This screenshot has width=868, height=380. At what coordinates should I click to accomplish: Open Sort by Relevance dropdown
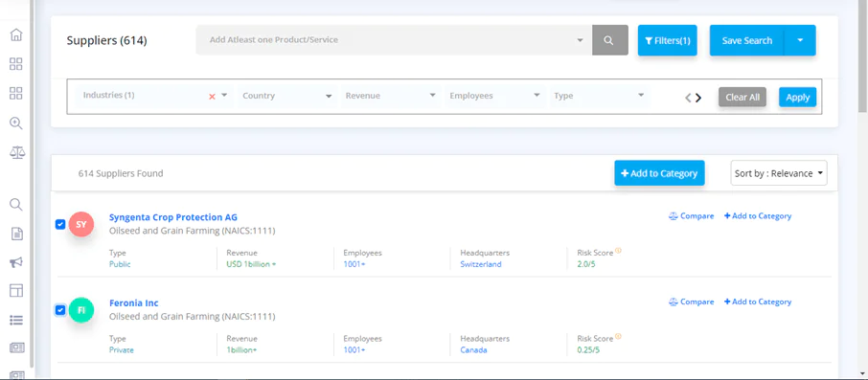tap(779, 173)
